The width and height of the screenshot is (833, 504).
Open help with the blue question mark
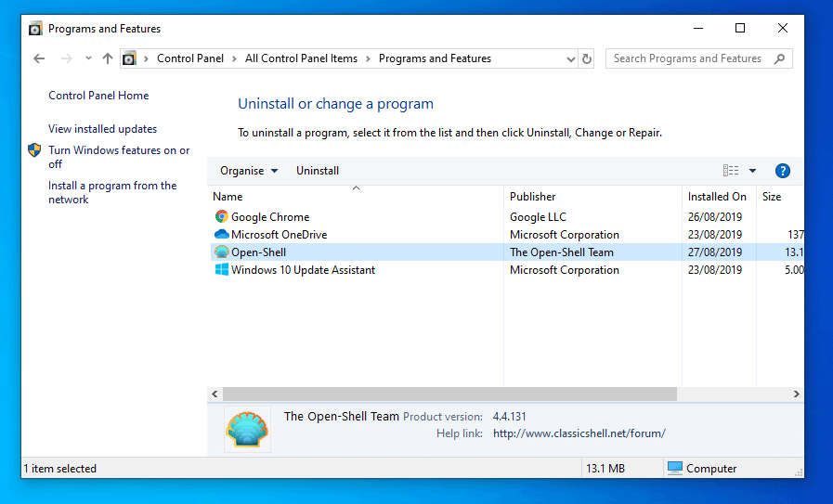pos(782,171)
